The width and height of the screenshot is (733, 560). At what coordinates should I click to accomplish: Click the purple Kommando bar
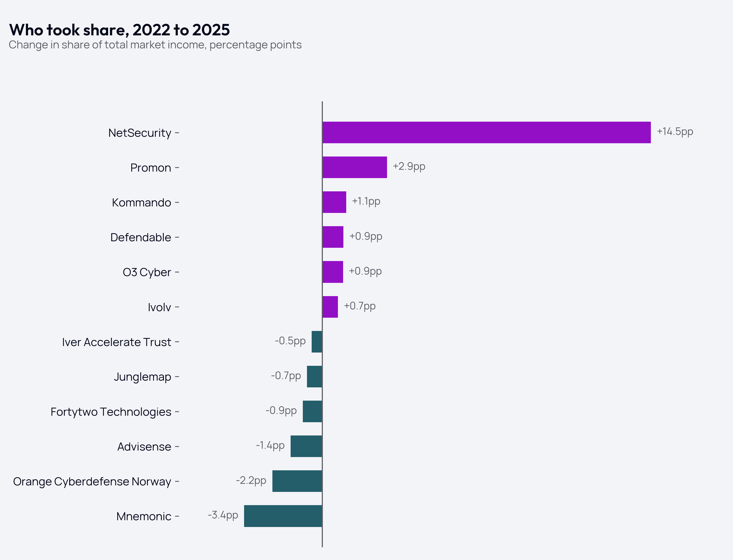(x=334, y=202)
